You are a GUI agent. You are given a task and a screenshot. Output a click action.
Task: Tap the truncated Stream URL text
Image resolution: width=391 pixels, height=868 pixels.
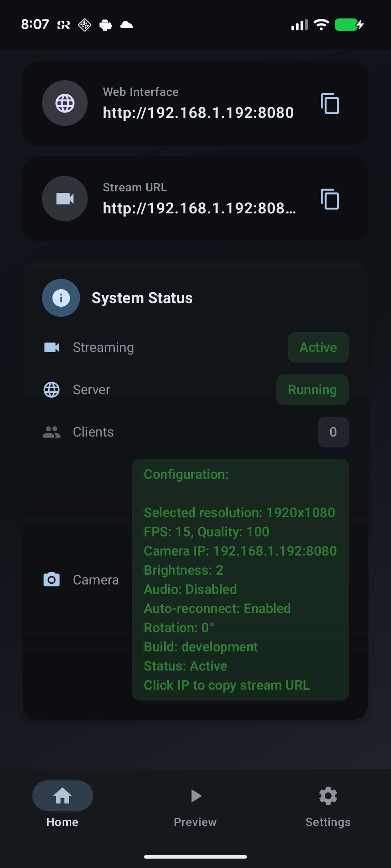click(199, 208)
